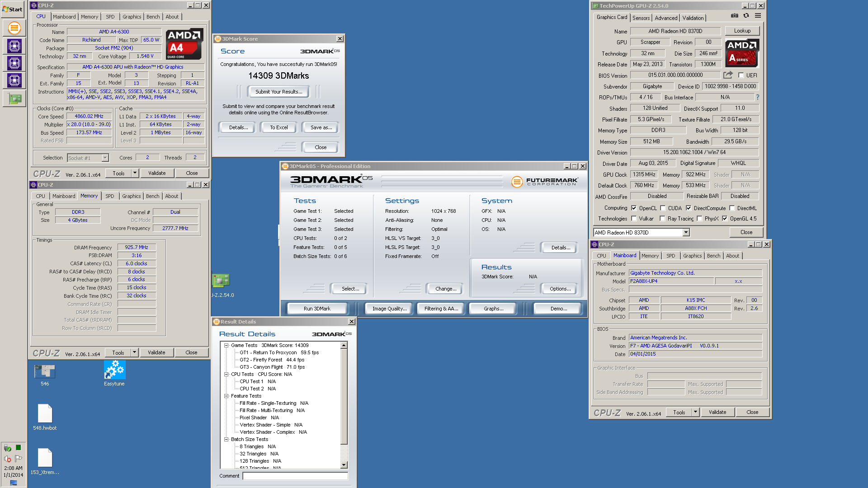
Task: Click the AMD A-Series logo in GPU-Z
Action: coord(742,53)
